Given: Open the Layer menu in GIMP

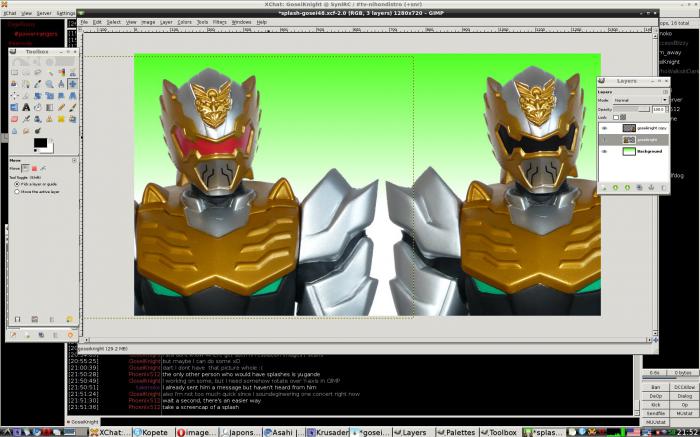Looking at the screenshot, I should coord(166,22).
